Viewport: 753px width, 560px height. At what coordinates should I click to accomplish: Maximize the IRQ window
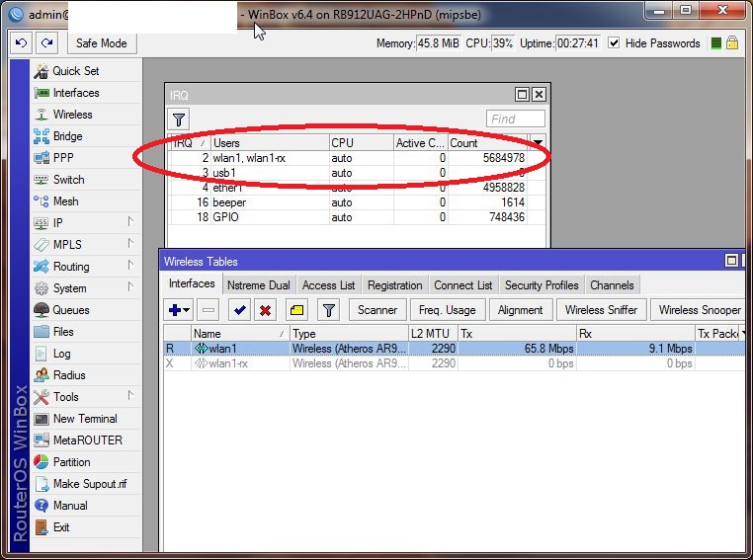pyautogui.click(x=522, y=95)
